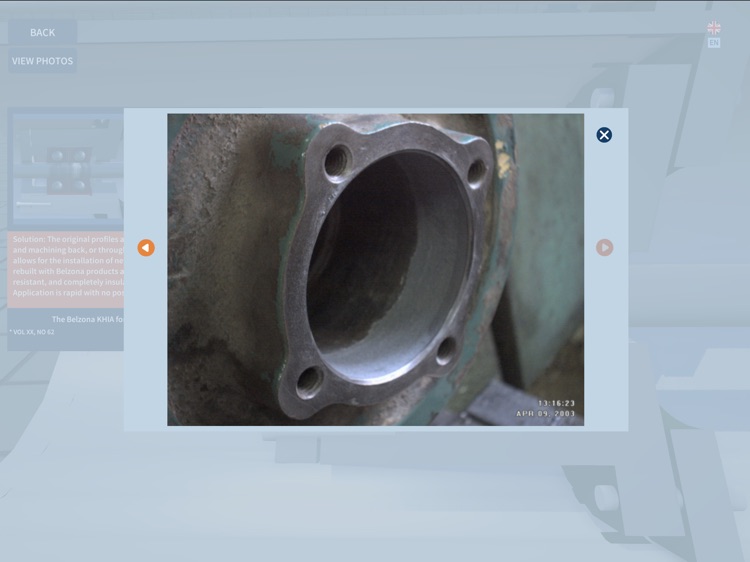Image resolution: width=750 pixels, height=562 pixels.
Task: Go to the next photo with the faded right arrow
Action: point(604,248)
